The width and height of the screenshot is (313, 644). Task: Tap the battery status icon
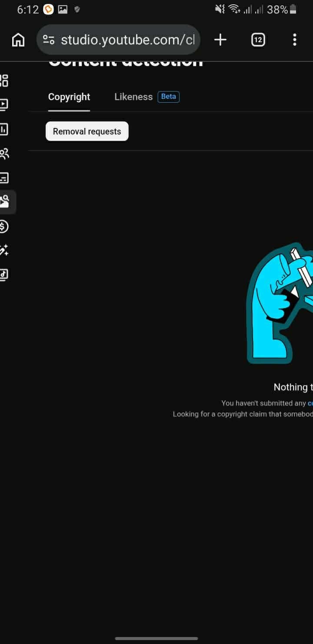point(293,9)
